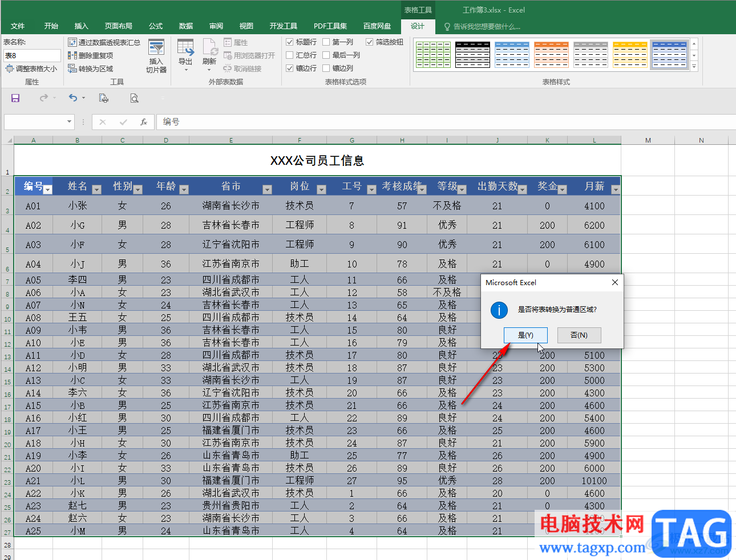Viewport: 736px width, 560px height.
Task: Click Remove Duplicates (删除重复项) icon
Action: pyautogui.click(x=72, y=55)
